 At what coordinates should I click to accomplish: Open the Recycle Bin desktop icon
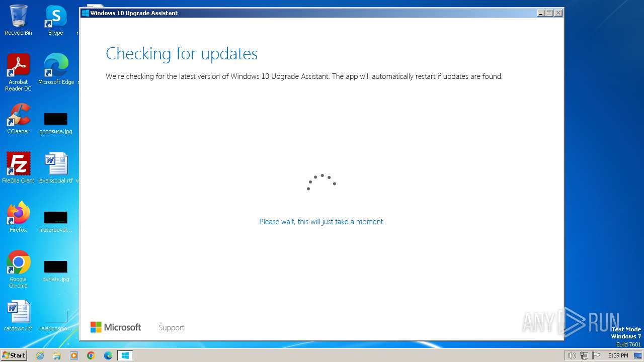pyautogui.click(x=18, y=20)
